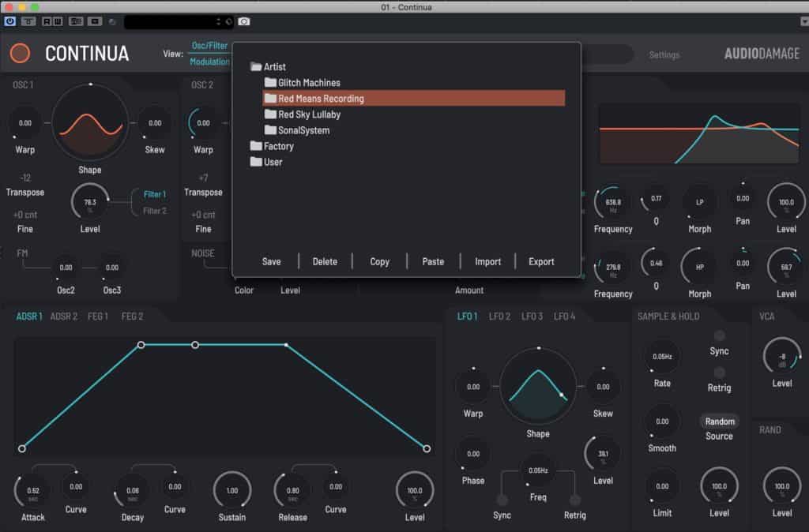Image resolution: width=809 pixels, height=532 pixels.
Task: Click the Copy preset button
Action: [380, 261]
